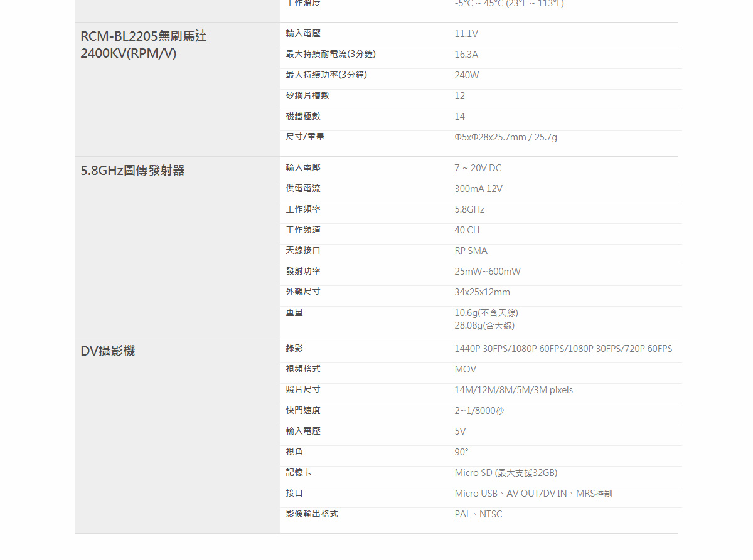Click the 14M/12M/8M/5M/3M pixels value
The image size is (753, 560).
(513, 390)
